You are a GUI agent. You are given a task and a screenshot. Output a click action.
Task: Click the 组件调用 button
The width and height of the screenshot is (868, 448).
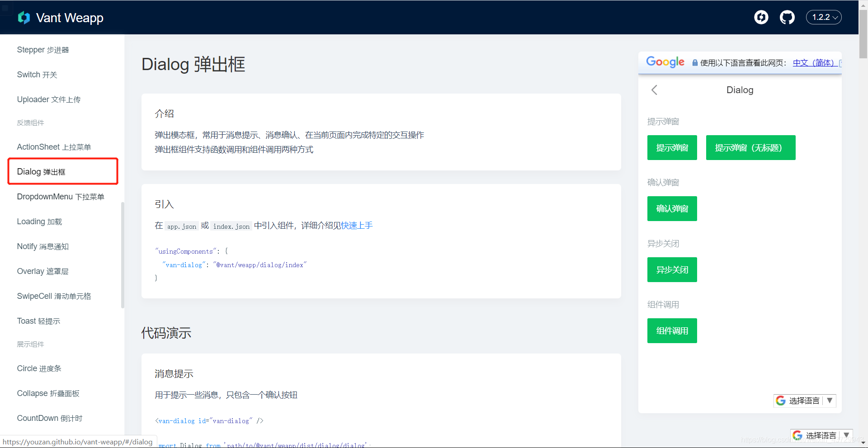click(x=672, y=330)
